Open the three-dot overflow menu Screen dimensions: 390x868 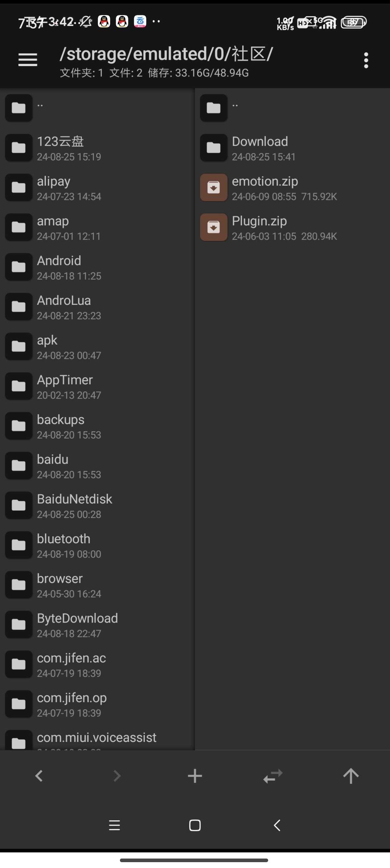[366, 60]
